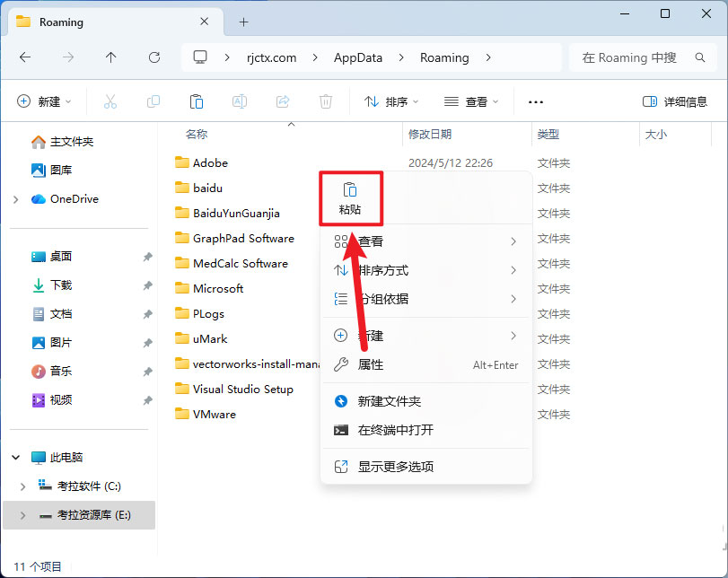Screen dimensions: 728x578
Task: Open 桌面 in the sidebar
Action: coord(51,257)
